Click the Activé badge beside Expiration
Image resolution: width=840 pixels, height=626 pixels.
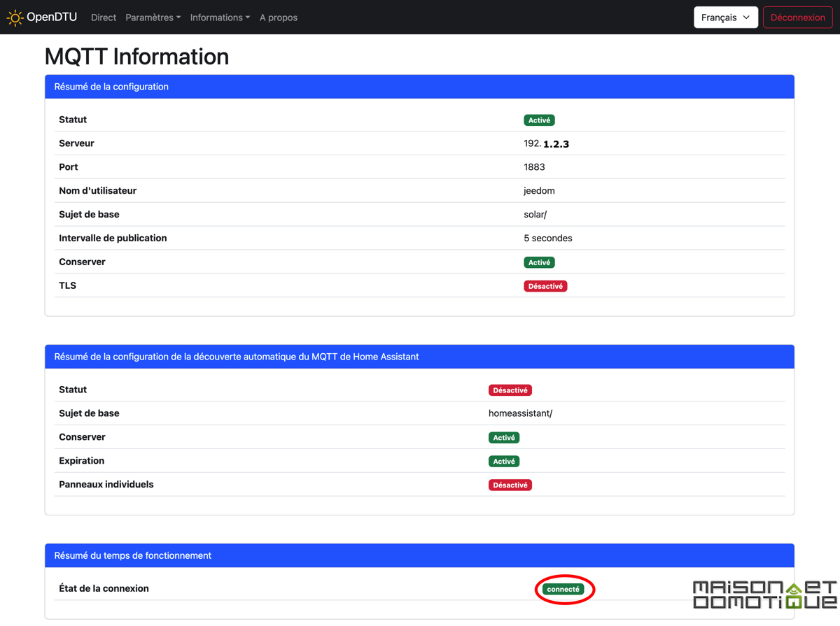504,462
